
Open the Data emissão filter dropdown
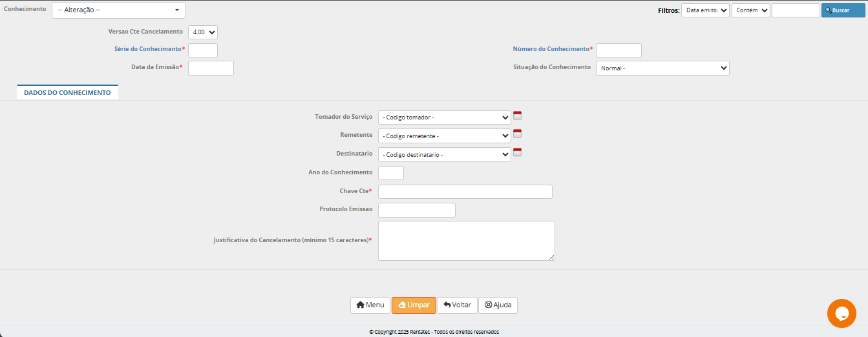tap(705, 10)
